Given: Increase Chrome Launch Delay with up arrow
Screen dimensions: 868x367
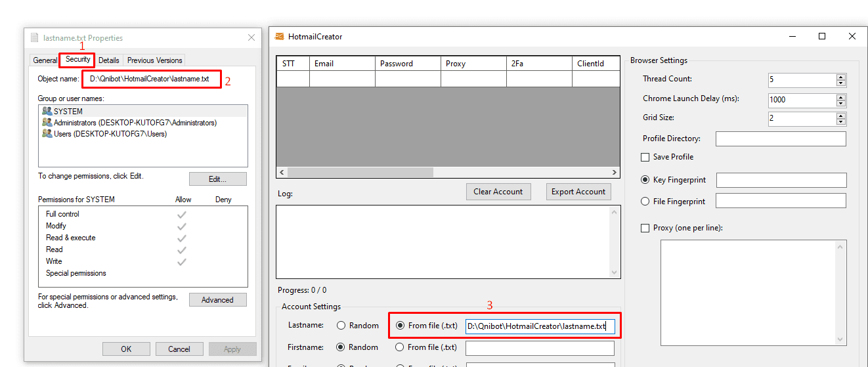Looking at the screenshot, I should [x=841, y=97].
